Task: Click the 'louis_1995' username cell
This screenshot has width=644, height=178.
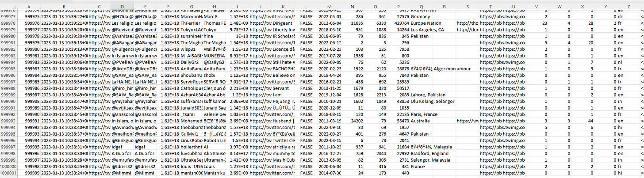Action: click(x=191, y=167)
